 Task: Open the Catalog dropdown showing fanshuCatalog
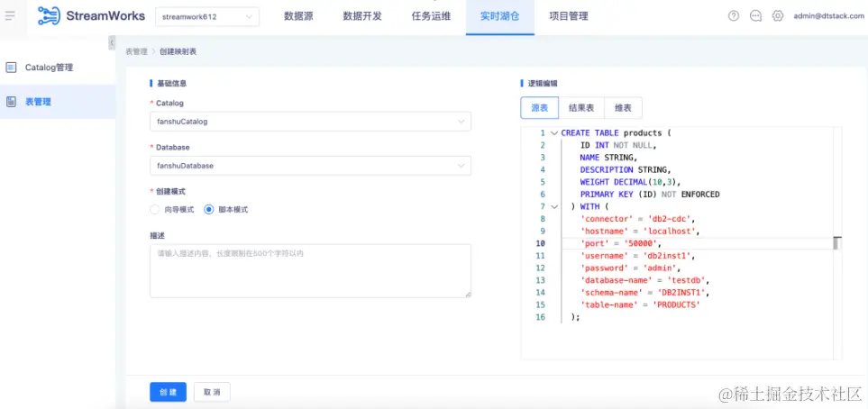(311, 122)
